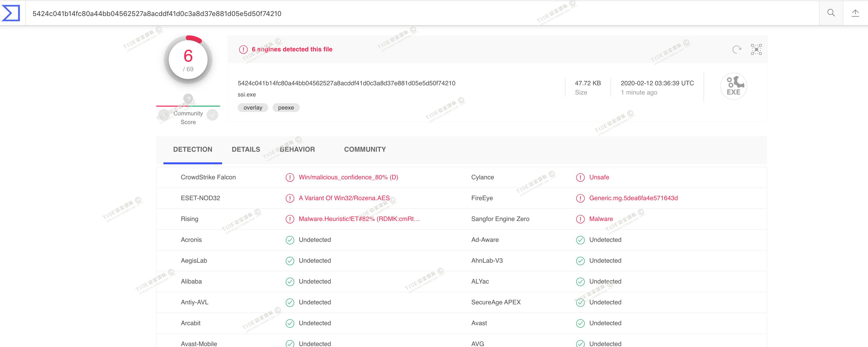
Task: Click the VirusTotal logo icon
Action: (x=11, y=13)
